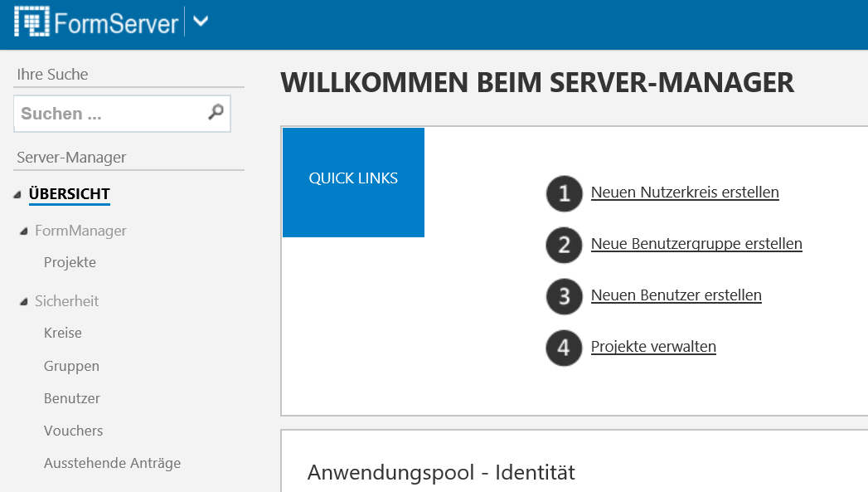The width and height of the screenshot is (868, 492).
Task: Click the number 4 circle icon
Action: (x=564, y=348)
